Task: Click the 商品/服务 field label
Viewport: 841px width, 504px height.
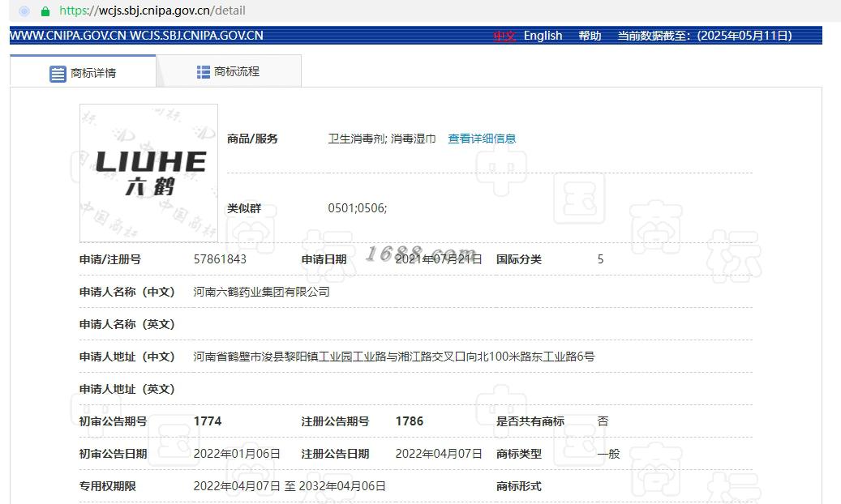Action: tap(252, 139)
